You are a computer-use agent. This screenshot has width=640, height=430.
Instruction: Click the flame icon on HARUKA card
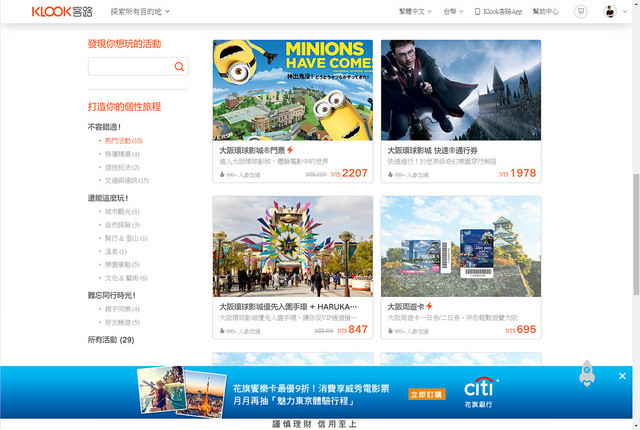click(x=222, y=331)
